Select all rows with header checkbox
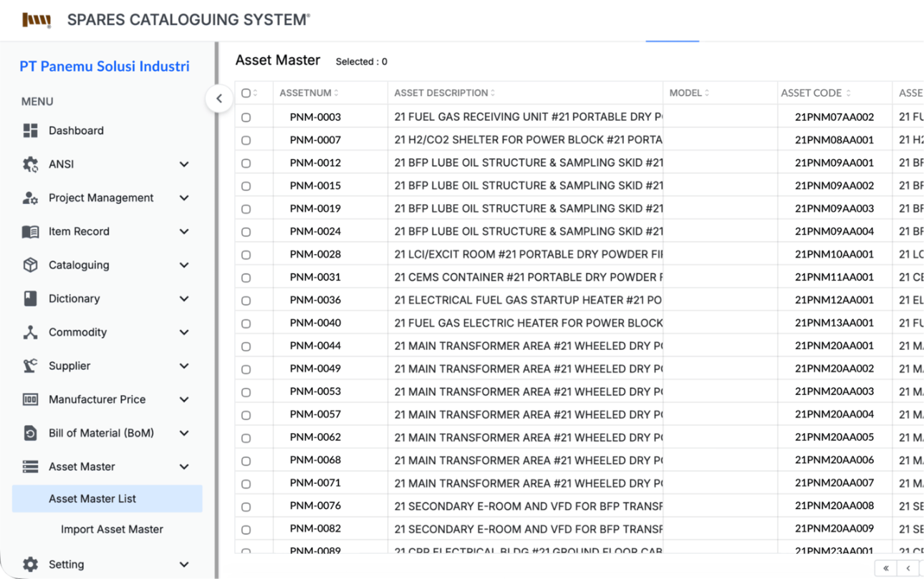This screenshot has width=924, height=579. point(246,93)
